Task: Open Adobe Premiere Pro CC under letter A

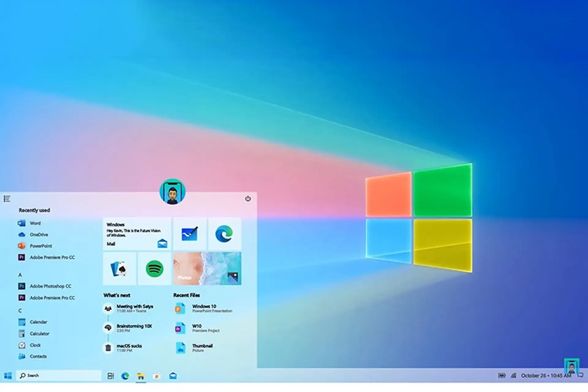Action: pos(46,297)
